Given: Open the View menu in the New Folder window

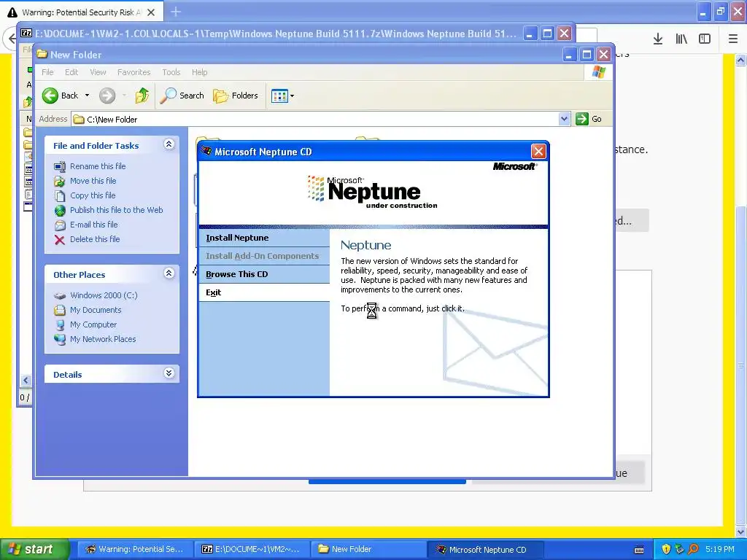Looking at the screenshot, I should tap(98, 72).
